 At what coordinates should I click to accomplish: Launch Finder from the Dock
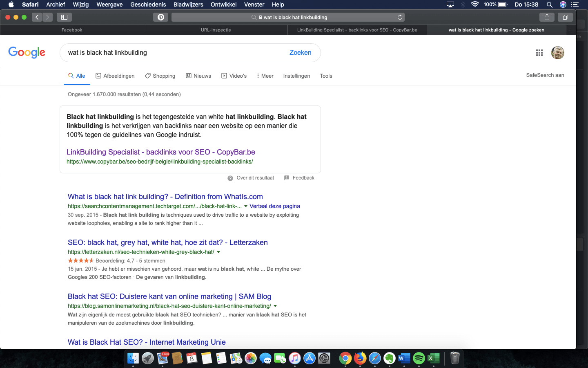click(x=133, y=359)
